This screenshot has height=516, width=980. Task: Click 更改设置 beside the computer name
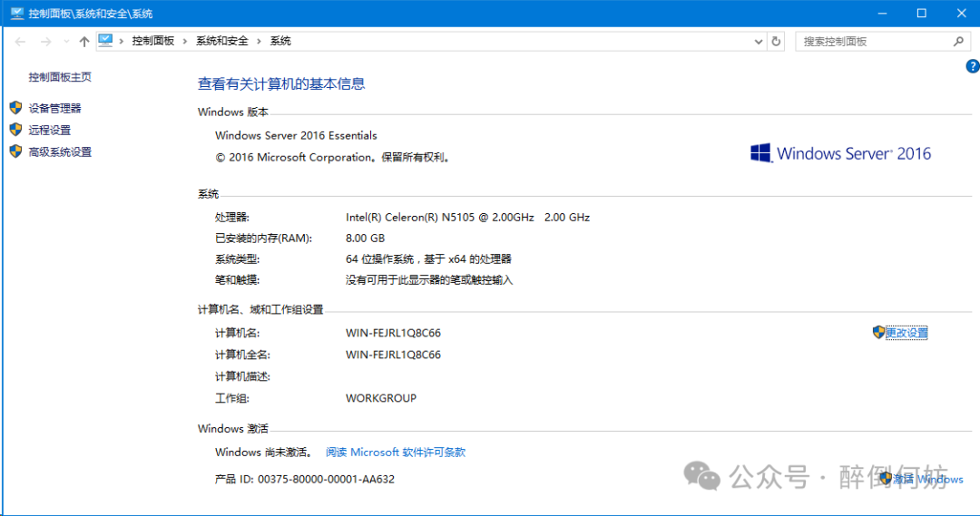(906, 333)
